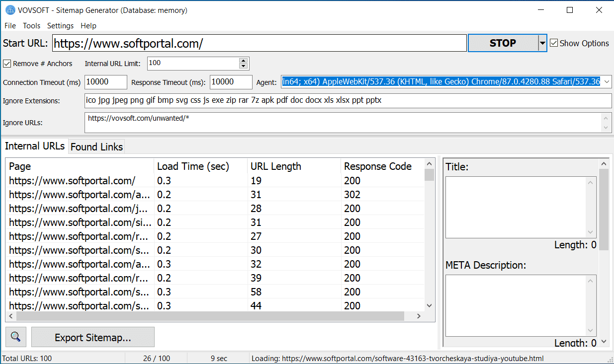This screenshot has height=364, width=614.
Task: Decrease Internal URL Limit with down arrow
Action: [243, 67]
